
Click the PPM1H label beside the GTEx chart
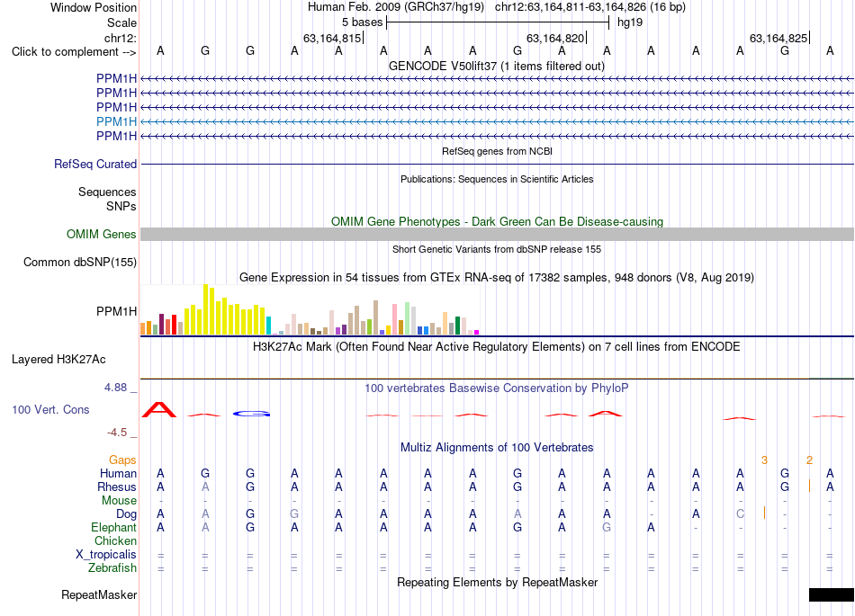coord(116,311)
